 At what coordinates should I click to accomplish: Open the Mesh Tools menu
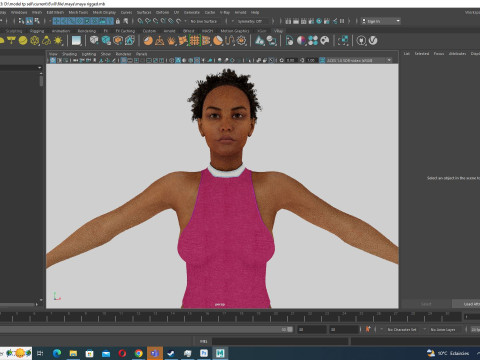(x=78, y=12)
